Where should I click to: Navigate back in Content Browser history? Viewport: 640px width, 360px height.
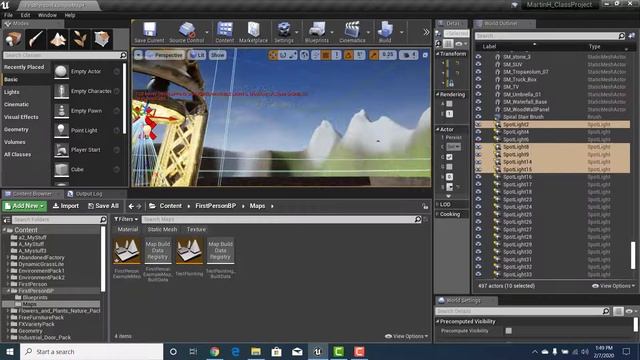point(131,206)
